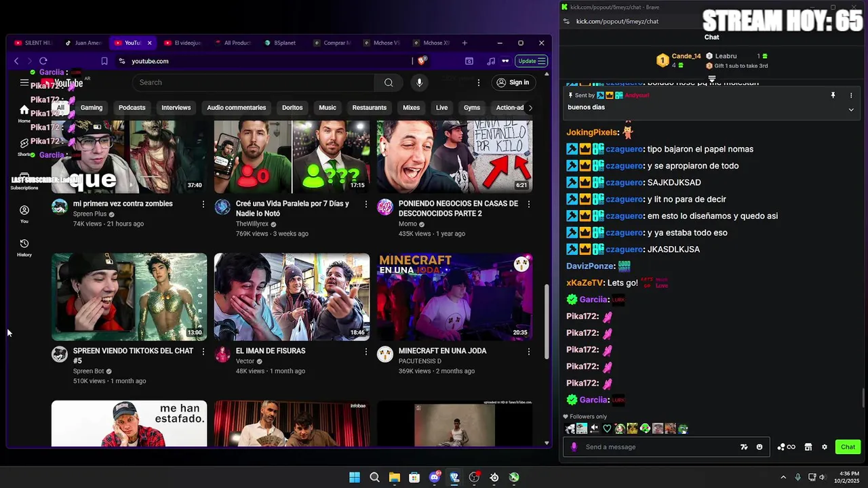The image size is (868, 488).
Task: Open pinned message three-dot options
Action: tap(851, 96)
